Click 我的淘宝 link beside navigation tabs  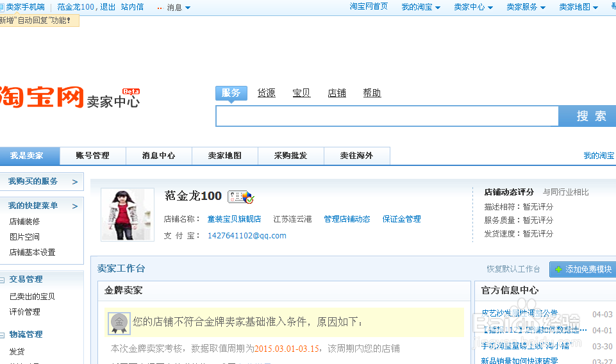click(599, 156)
